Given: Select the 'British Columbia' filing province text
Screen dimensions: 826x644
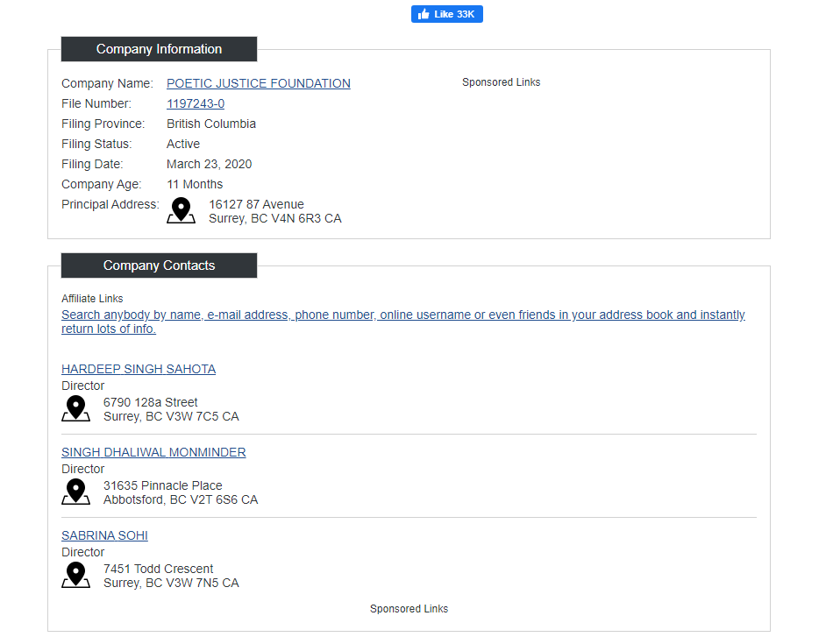Looking at the screenshot, I should click(211, 124).
